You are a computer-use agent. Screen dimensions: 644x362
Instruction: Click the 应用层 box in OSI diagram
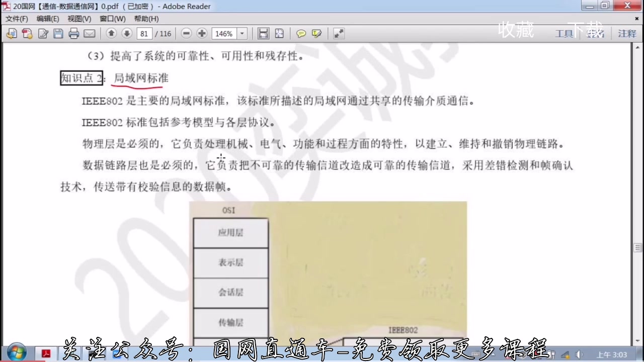pos(231,233)
